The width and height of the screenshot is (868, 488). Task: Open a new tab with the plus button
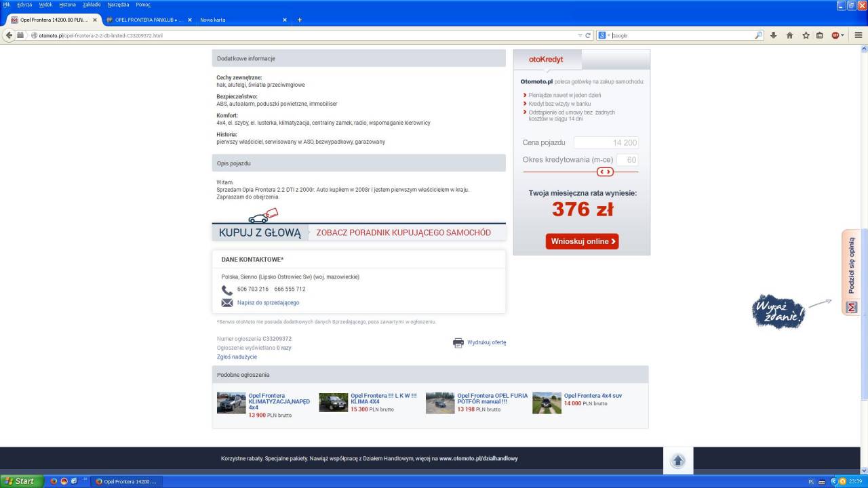coord(300,20)
